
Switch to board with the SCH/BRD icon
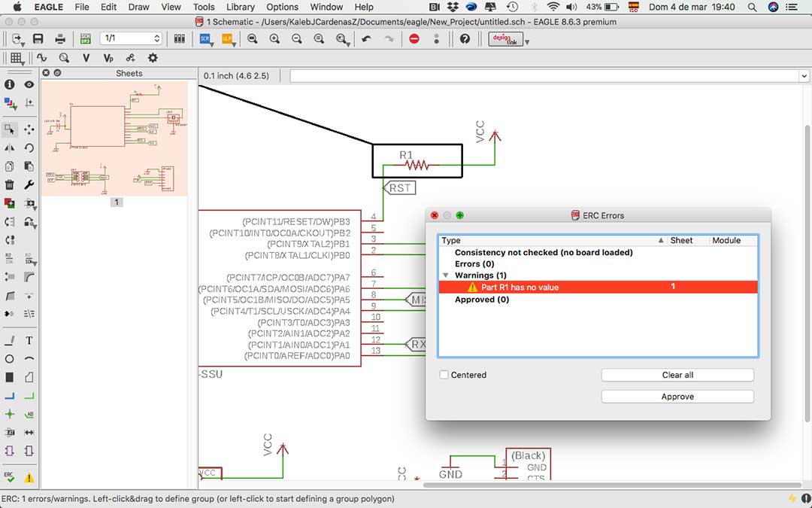[x=85, y=39]
